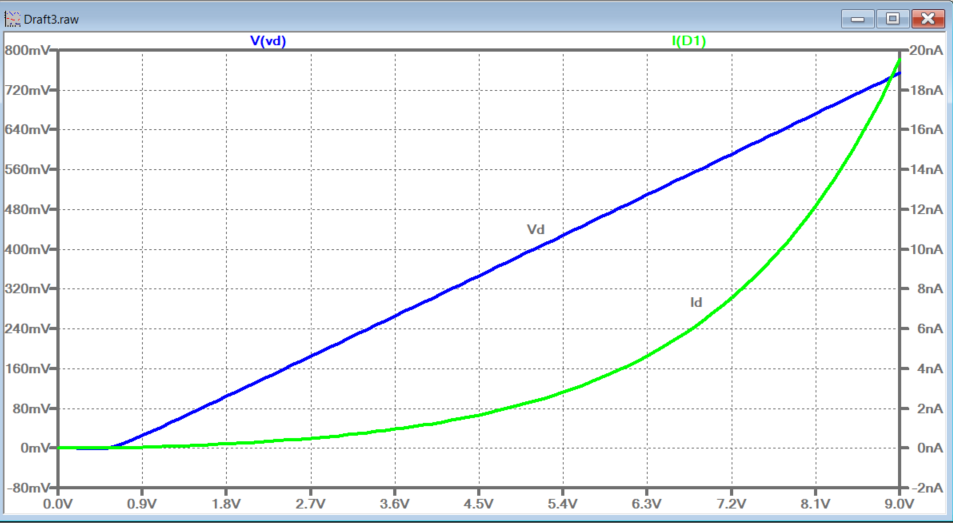
Task: Close the Draft3.raw plot window
Action: (x=927, y=19)
